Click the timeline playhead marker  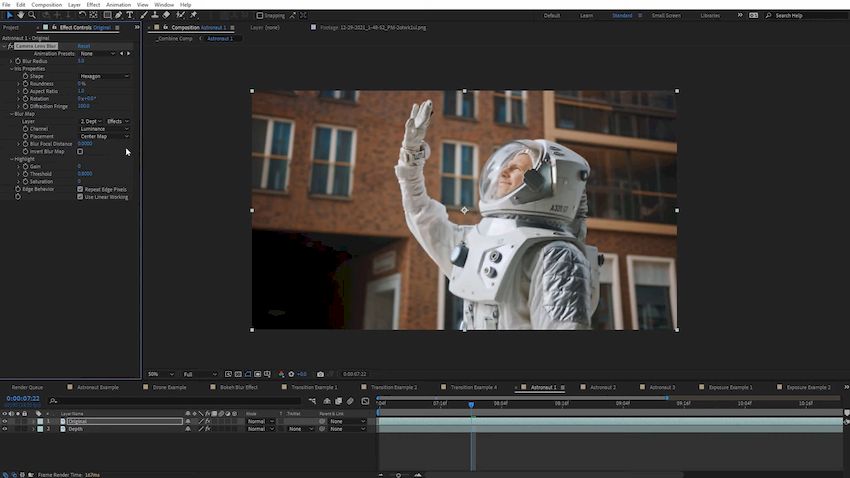point(471,404)
